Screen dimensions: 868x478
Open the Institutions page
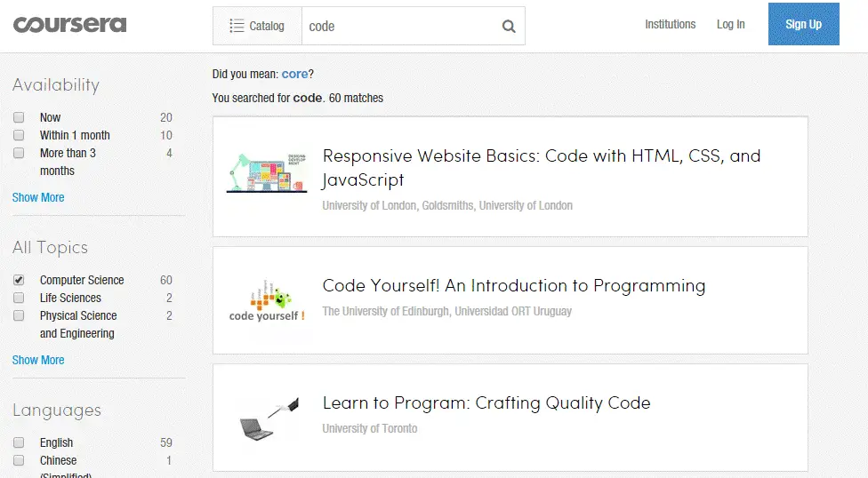670,24
